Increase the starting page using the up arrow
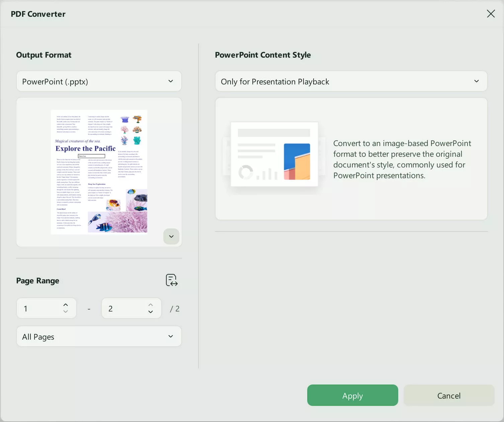 66,304
